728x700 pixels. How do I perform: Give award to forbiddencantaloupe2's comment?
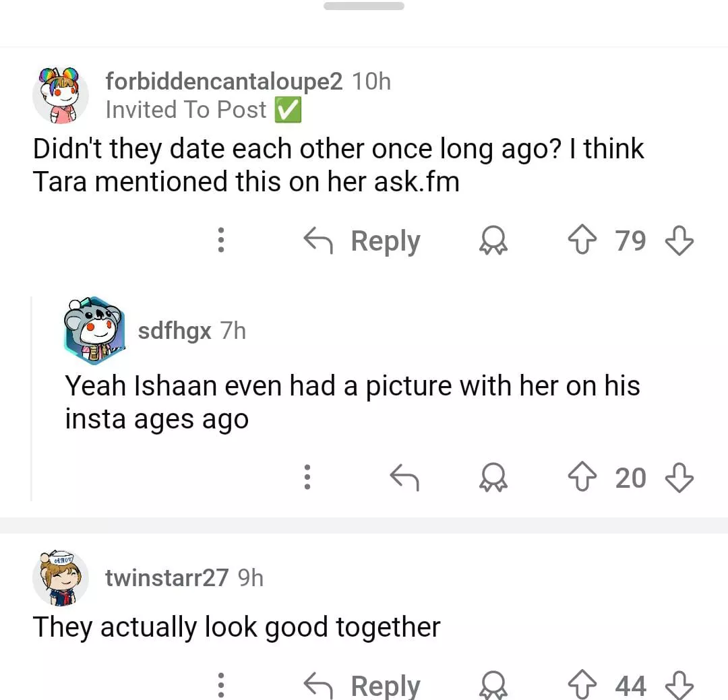click(x=493, y=241)
